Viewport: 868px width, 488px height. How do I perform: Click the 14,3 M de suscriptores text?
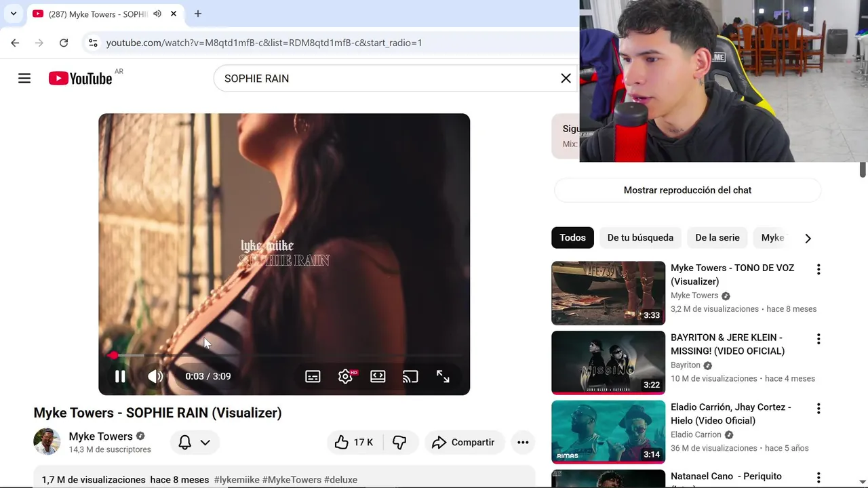(110, 450)
